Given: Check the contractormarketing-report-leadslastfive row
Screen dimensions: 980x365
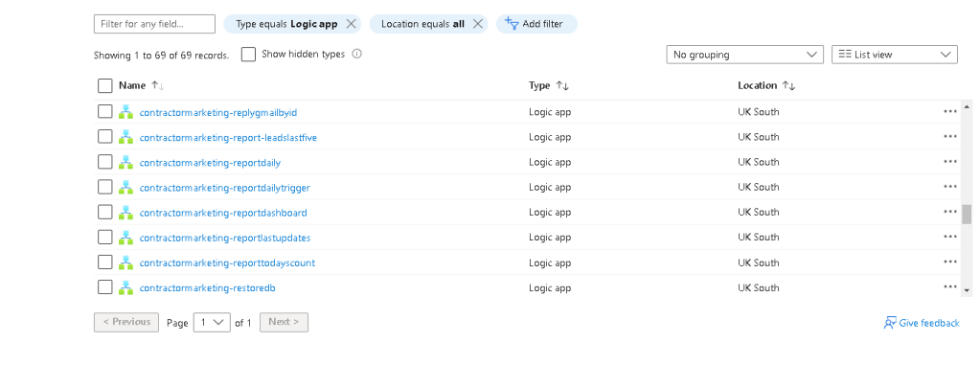Looking at the screenshot, I should [x=105, y=137].
